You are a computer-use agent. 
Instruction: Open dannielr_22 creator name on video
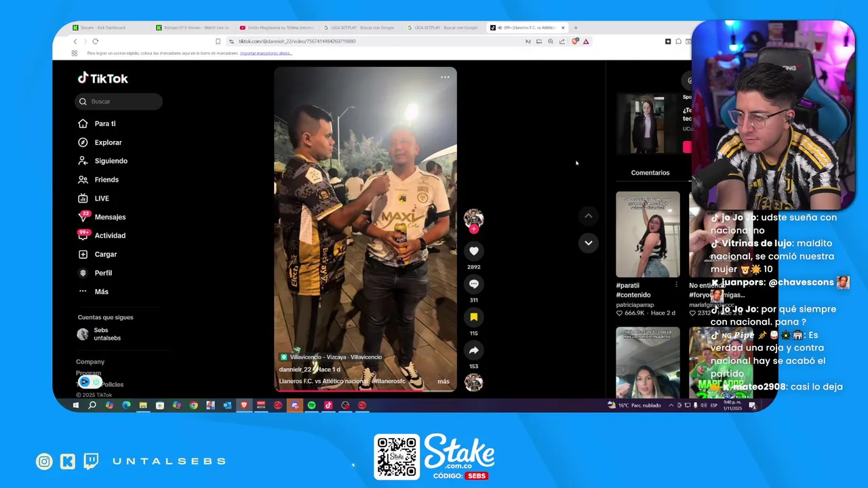(x=295, y=369)
